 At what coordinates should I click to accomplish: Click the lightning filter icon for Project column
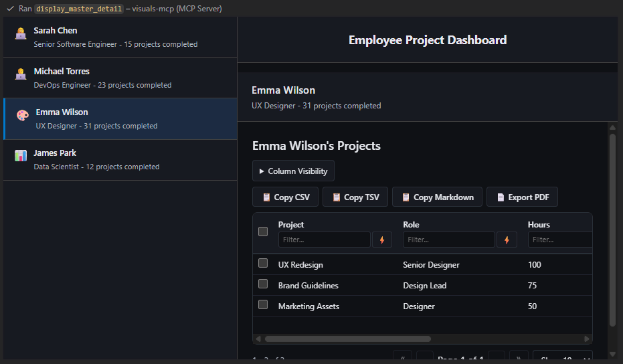382,240
